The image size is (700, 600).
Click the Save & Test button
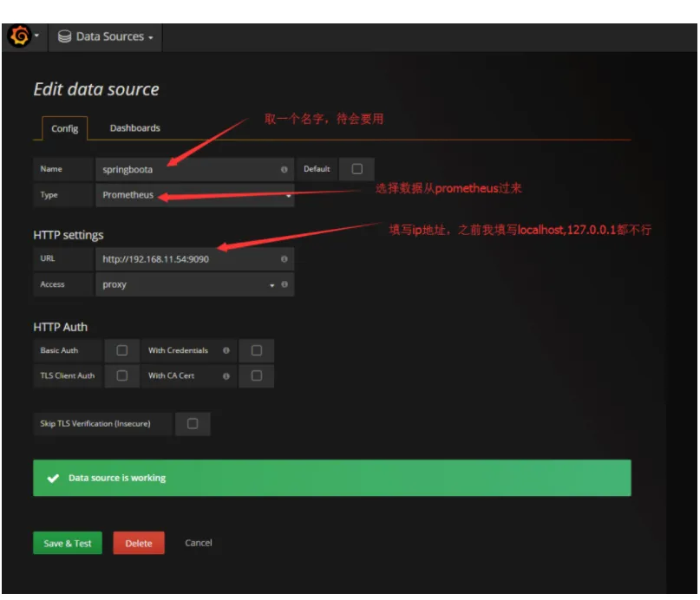pyautogui.click(x=68, y=543)
